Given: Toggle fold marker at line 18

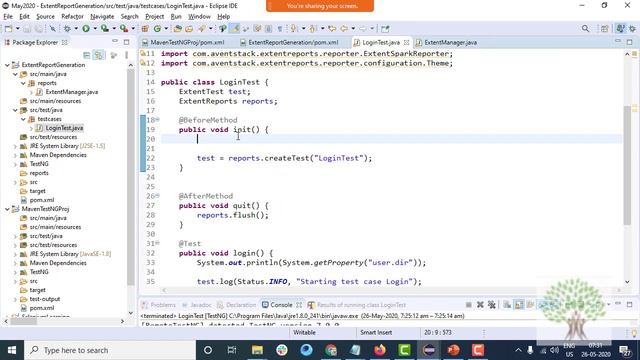Looking at the screenshot, I should (x=158, y=120).
